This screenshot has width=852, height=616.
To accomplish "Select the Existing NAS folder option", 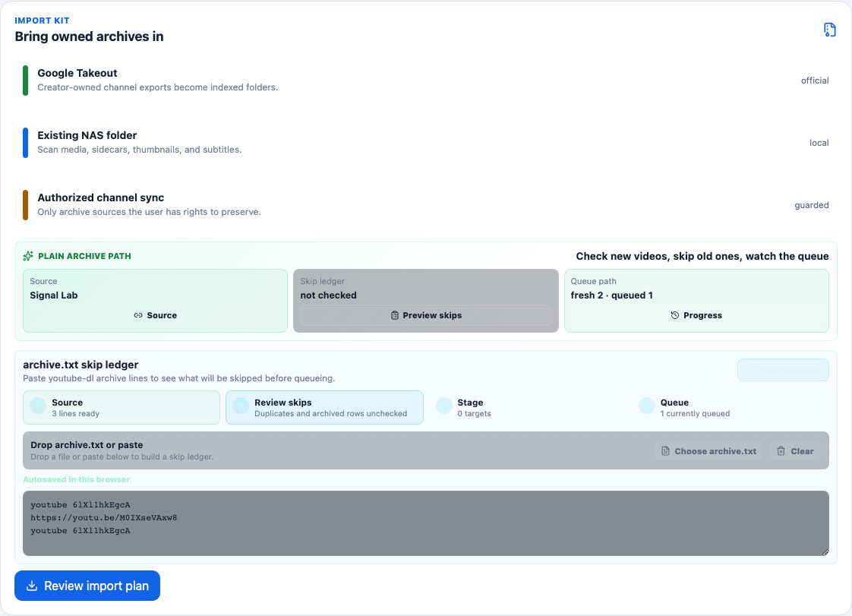I will click(x=425, y=143).
